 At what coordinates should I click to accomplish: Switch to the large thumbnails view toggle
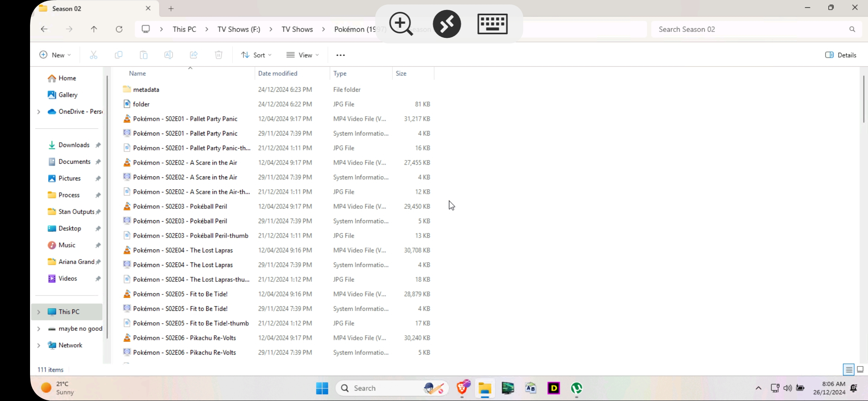coord(860,369)
